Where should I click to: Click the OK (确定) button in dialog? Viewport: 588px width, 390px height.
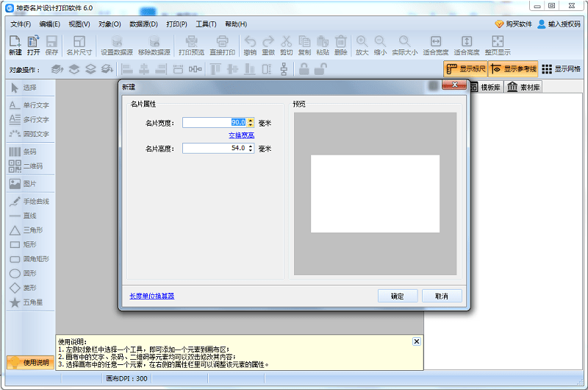(397, 296)
